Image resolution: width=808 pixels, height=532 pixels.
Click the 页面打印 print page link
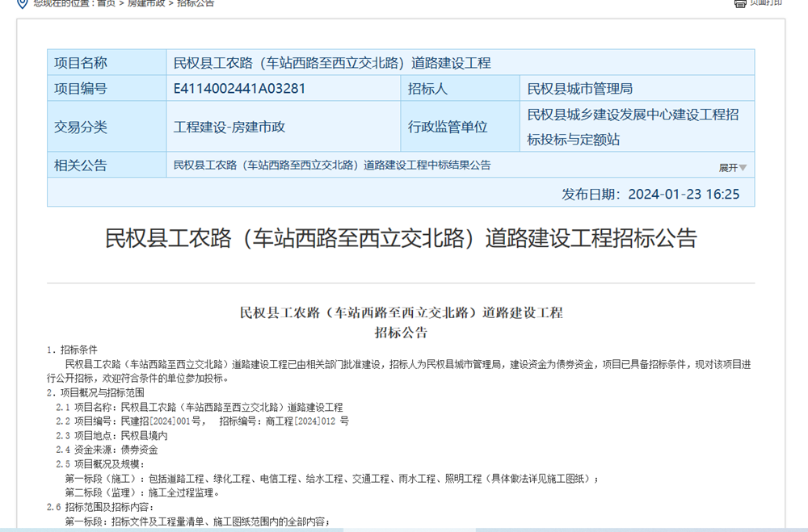point(766,2)
